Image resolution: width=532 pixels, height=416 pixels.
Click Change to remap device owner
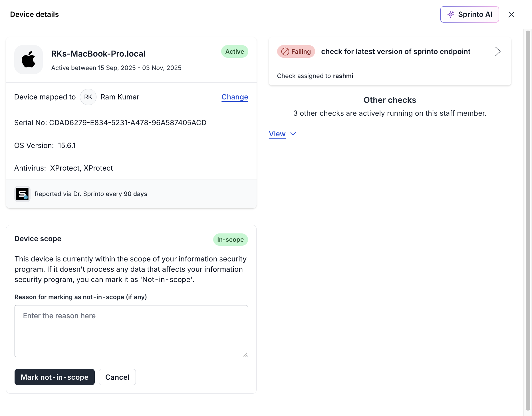coord(235,97)
